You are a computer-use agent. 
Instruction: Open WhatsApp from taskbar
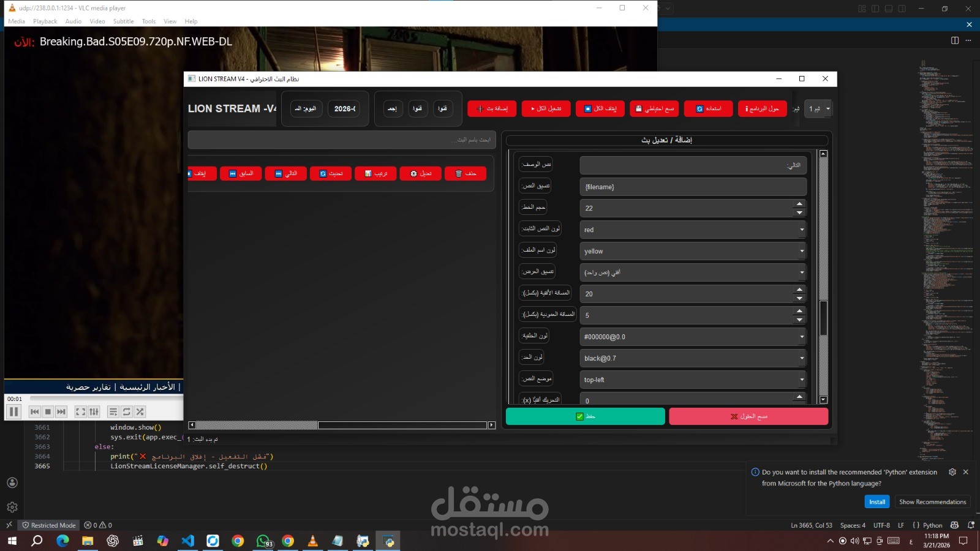click(x=263, y=541)
